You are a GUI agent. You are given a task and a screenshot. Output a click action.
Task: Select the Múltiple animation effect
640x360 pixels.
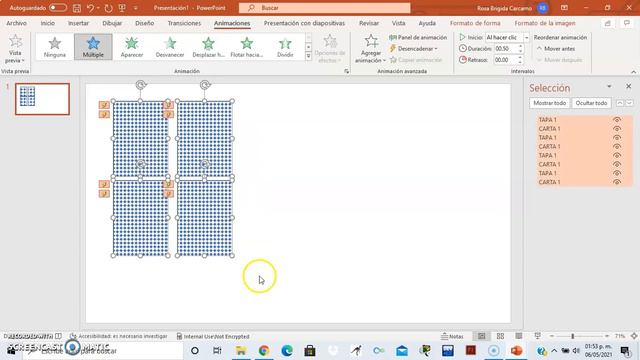[93, 47]
